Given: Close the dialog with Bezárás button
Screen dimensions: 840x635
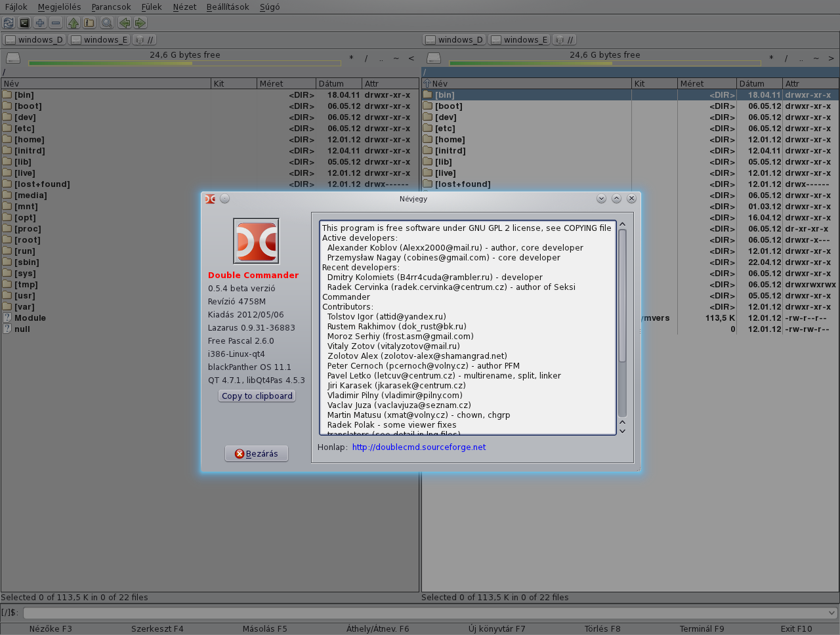Looking at the screenshot, I should click(x=257, y=453).
